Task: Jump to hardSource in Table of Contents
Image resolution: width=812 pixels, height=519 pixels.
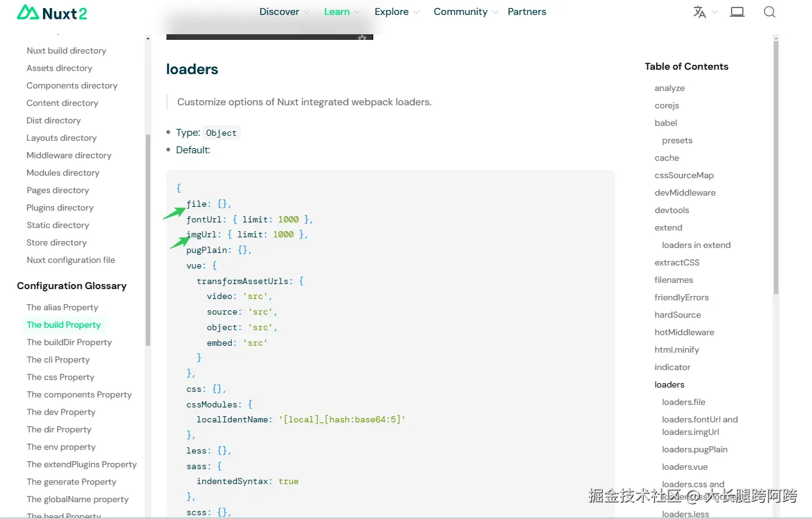Action: [678, 315]
